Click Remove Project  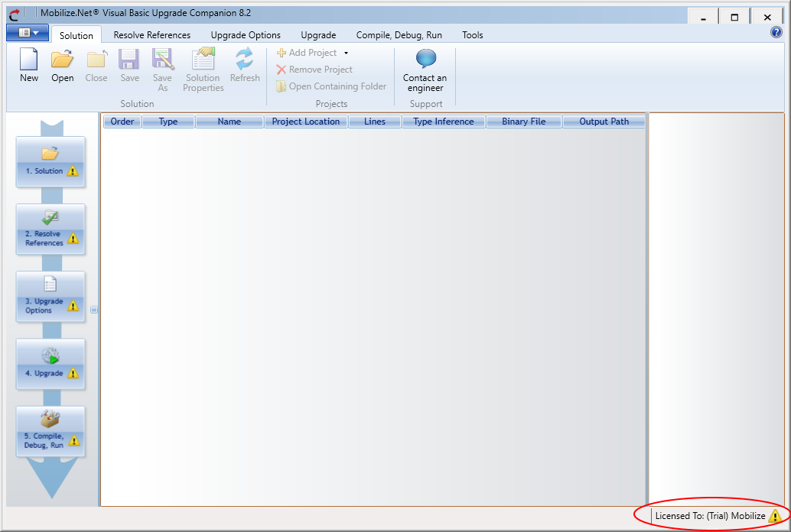tap(314, 70)
